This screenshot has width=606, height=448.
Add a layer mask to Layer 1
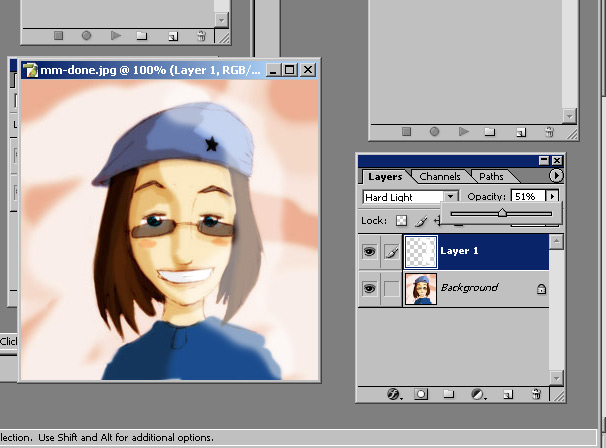point(419,394)
